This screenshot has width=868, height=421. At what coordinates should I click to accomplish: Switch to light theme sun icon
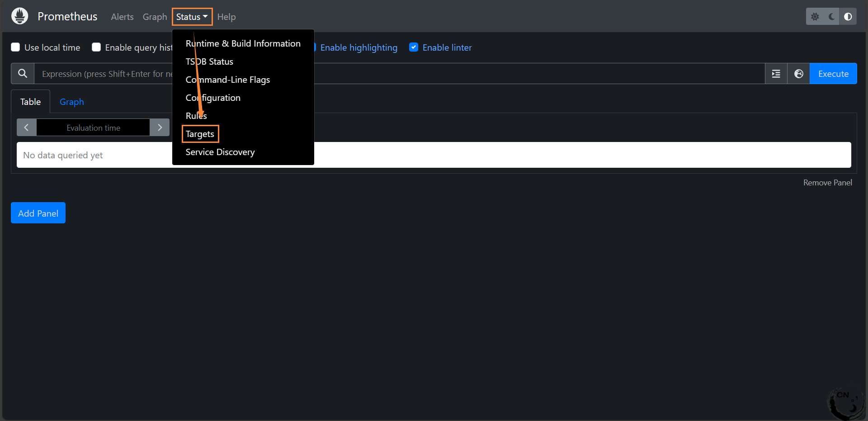(x=815, y=17)
